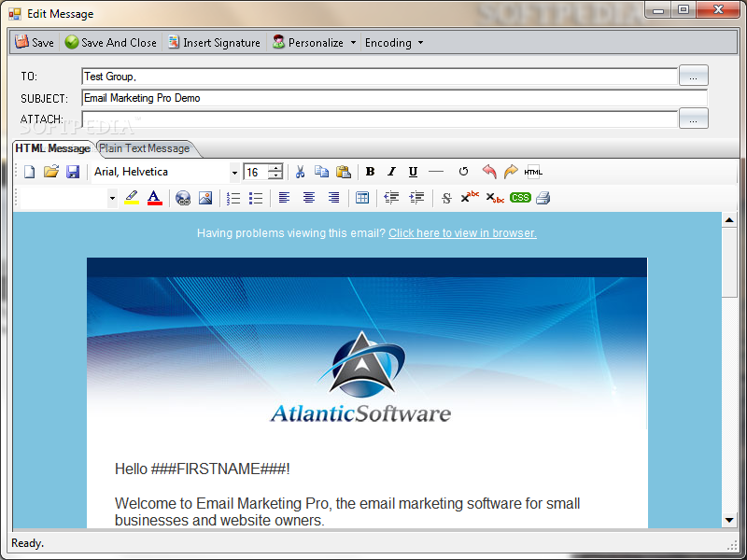
Task: Click the Print icon
Action: (x=543, y=198)
